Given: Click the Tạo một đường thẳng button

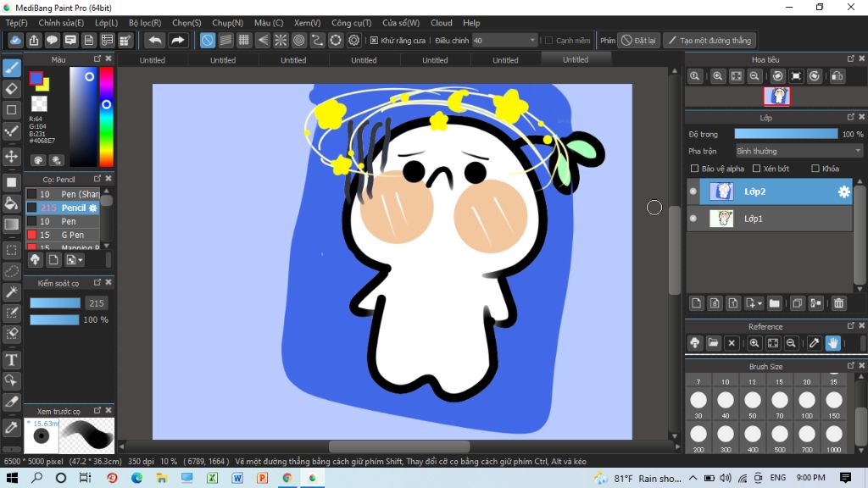Looking at the screenshot, I should pyautogui.click(x=709, y=41).
